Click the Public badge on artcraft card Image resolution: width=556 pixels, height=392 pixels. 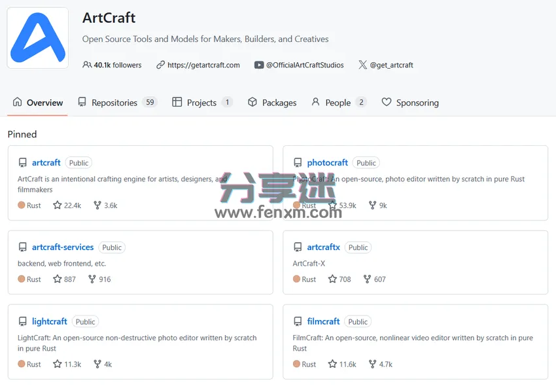coord(78,163)
